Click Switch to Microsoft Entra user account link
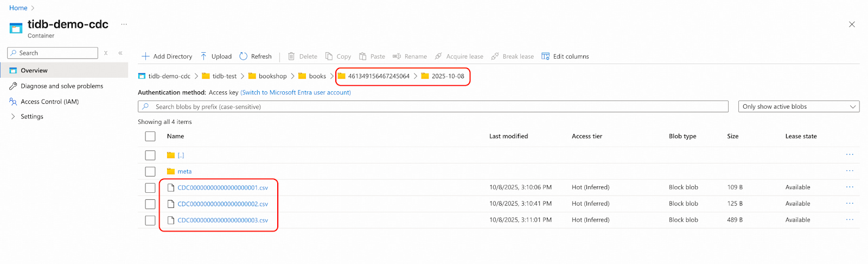 [296, 93]
